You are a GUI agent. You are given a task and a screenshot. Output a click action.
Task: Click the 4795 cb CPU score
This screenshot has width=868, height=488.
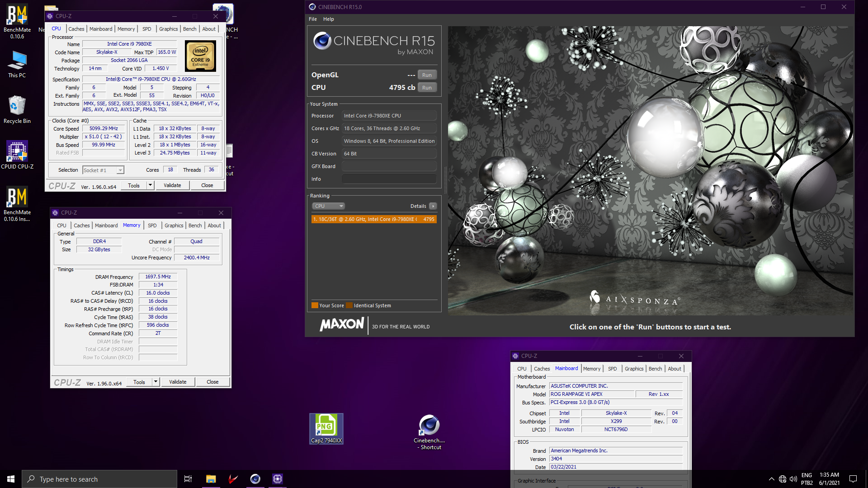pyautogui.click(x=402, y=88)
